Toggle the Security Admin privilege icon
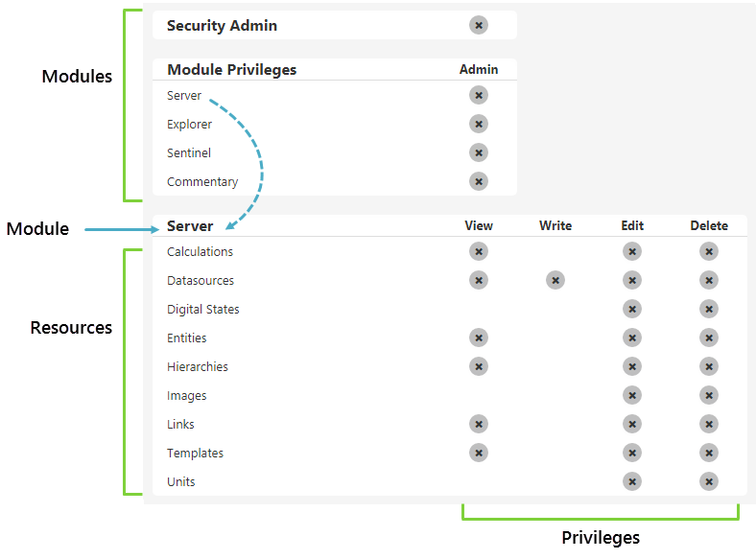The width and height of the screenshot is (756, 559). pyautogui.click(x=479, y=25)
